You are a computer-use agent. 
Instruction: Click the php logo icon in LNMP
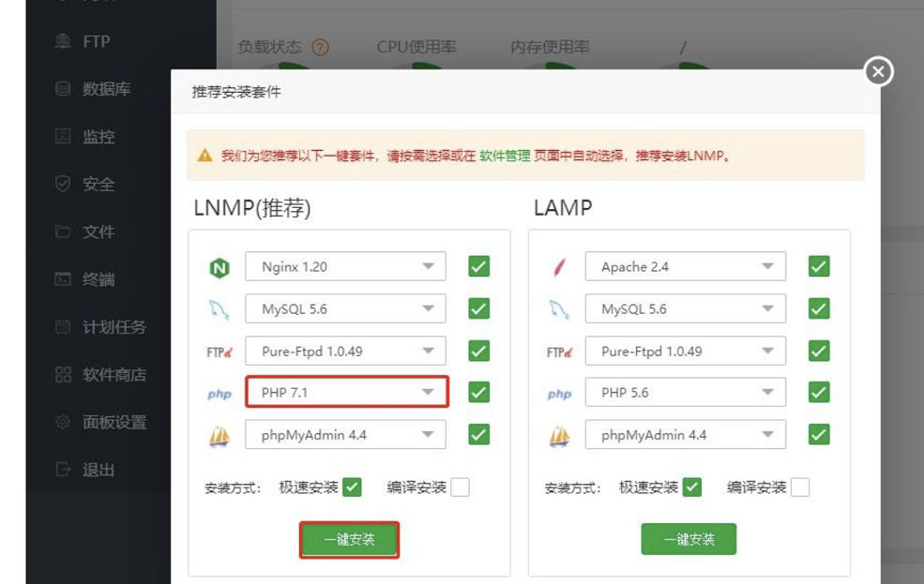219,394
